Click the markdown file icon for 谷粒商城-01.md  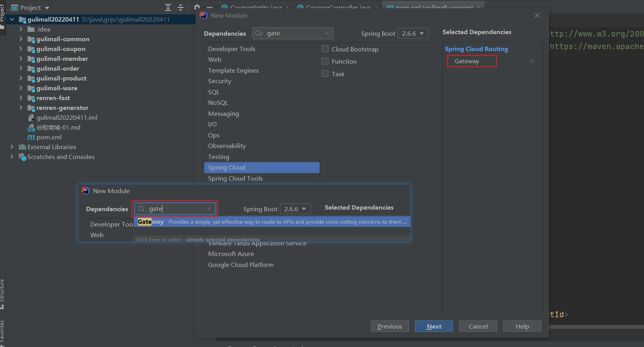(31, 128)
